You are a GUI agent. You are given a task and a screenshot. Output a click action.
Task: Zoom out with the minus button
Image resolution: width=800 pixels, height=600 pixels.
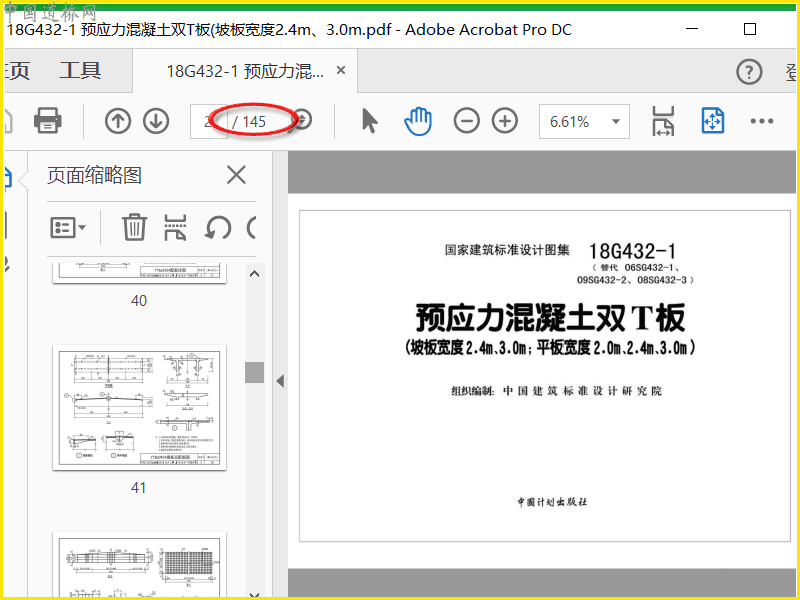click(x=466, y=121)
